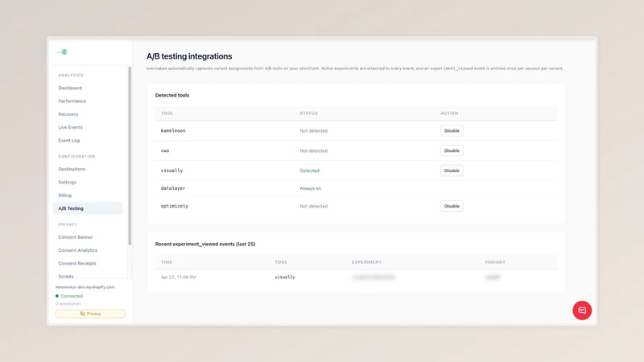
Task: Open the Dashboard page
Action: coord(70,88)
